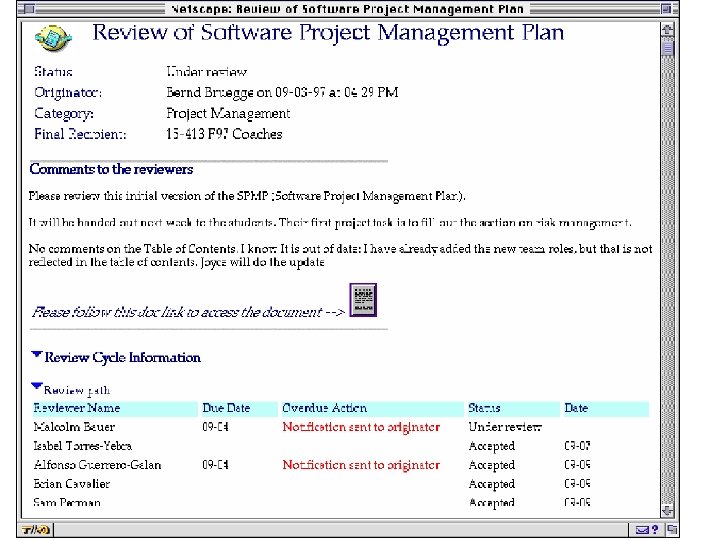Viewport: 720px width, 540px height.
Task: Follow the 'Please follow this doc link' text
Action: [188, 312]
